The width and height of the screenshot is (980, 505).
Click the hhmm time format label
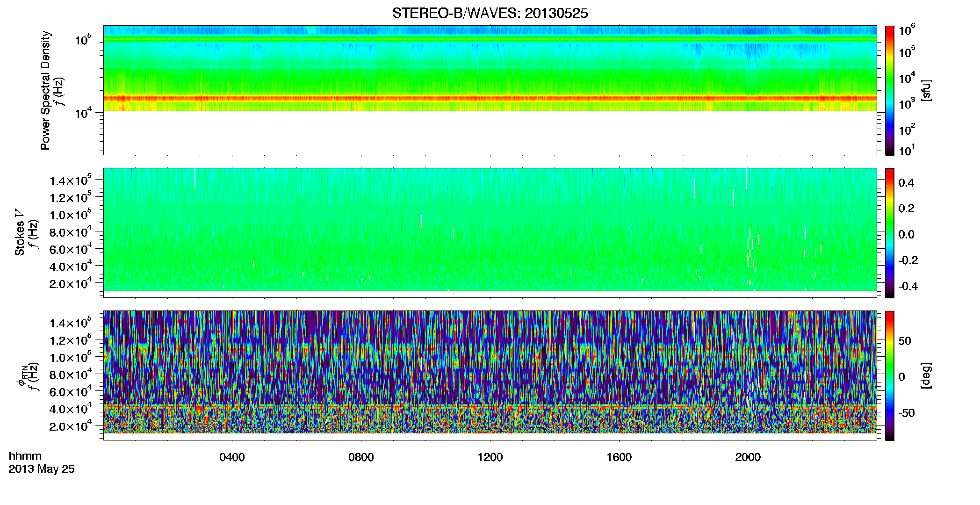25,456
